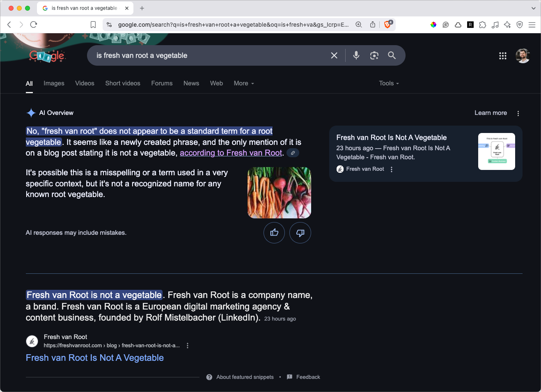Start voice search with the microphone
The height and width of the screenshot is (392, 541).
[x=356, y=55]
